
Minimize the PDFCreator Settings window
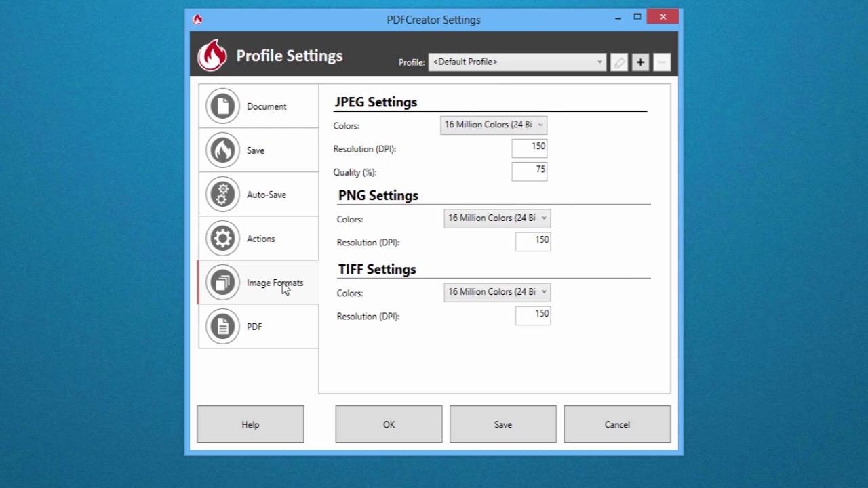click(618, 18)
